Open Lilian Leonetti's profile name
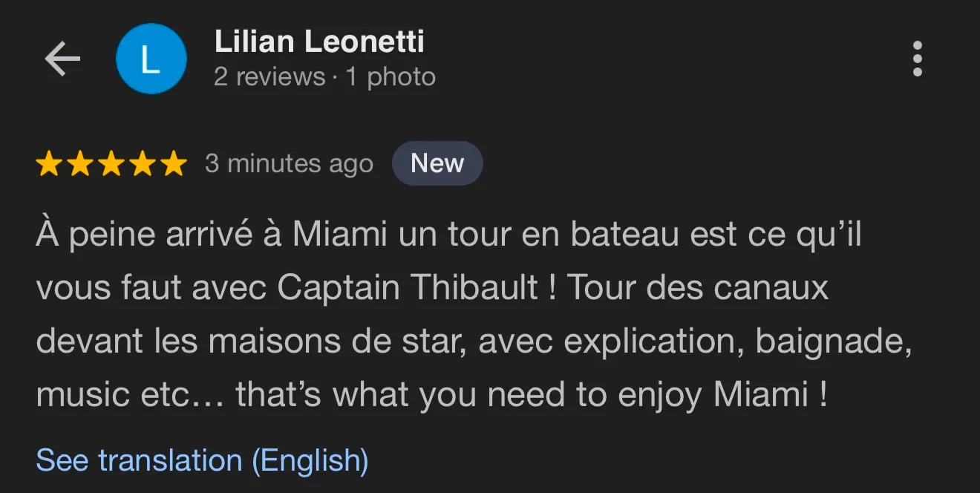Viewport: 980px width, 493px height. pyautogui.click(x=319, y=42)
